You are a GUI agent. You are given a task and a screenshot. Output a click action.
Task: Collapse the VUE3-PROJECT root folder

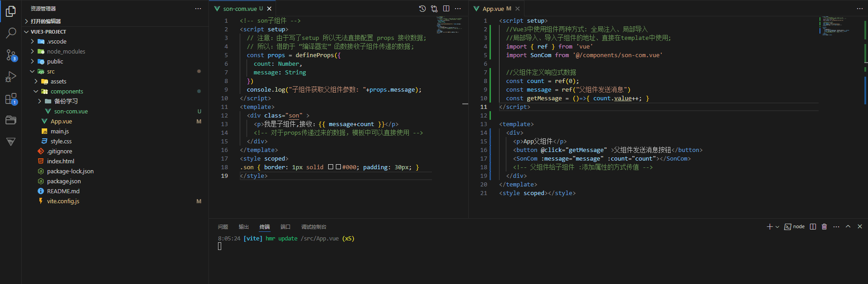point(115,32)
